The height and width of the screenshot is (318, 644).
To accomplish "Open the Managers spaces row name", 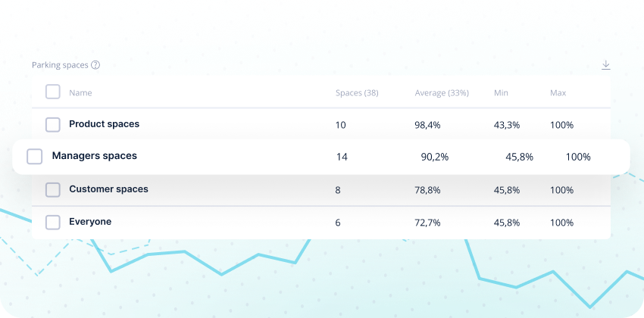I will 95,155.
